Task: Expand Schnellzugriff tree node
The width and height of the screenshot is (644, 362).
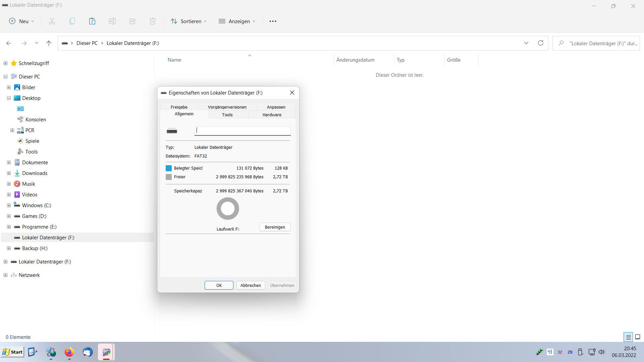Action: 5,63
